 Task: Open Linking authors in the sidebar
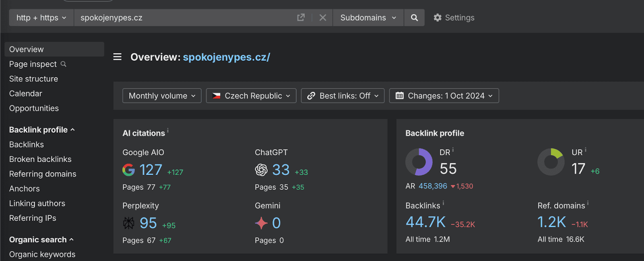[x=37, y=203]
